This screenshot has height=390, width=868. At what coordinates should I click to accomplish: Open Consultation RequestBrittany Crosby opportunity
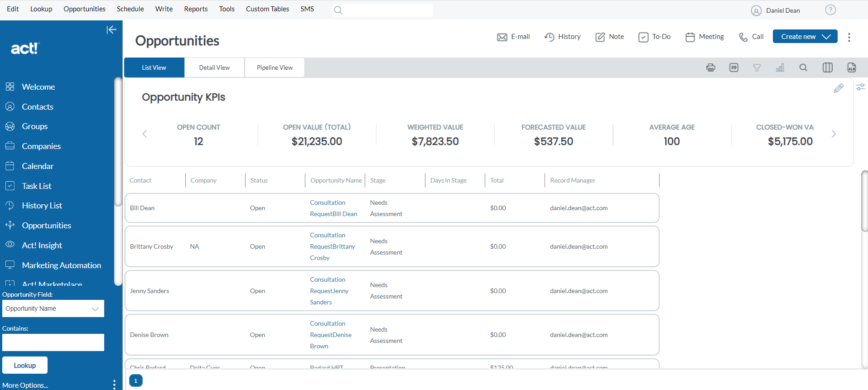coord(333,246)
